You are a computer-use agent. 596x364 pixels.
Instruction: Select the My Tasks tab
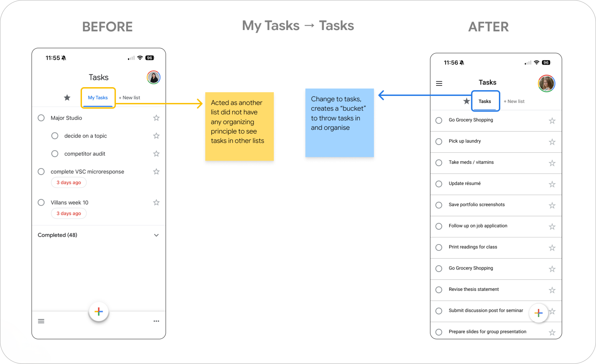tap(98, 98)
